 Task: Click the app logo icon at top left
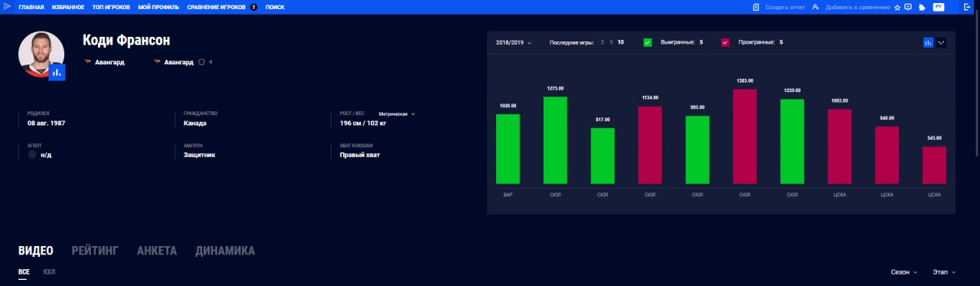(x=7, y=7)
